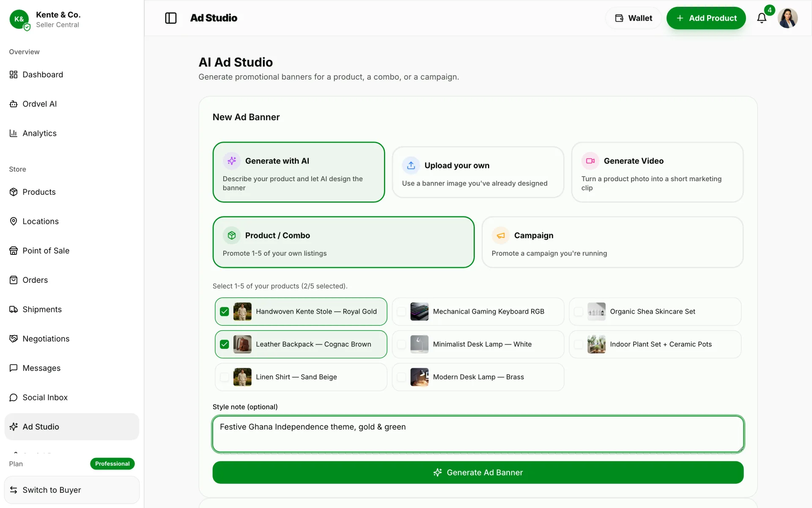The width and height of the screenshot is (812, 508).
Task: Check Organic Shea Skincare Set
Action: point(579,312)
